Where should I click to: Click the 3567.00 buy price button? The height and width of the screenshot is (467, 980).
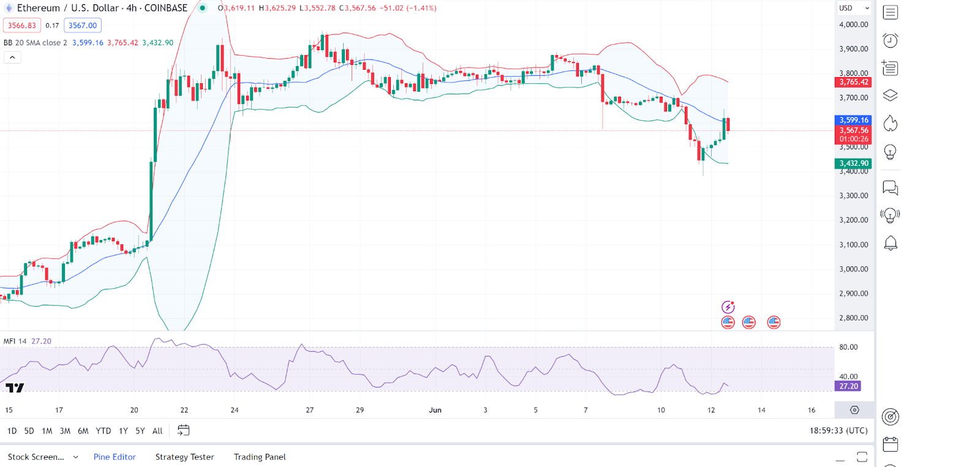click(x=83, y=26)
